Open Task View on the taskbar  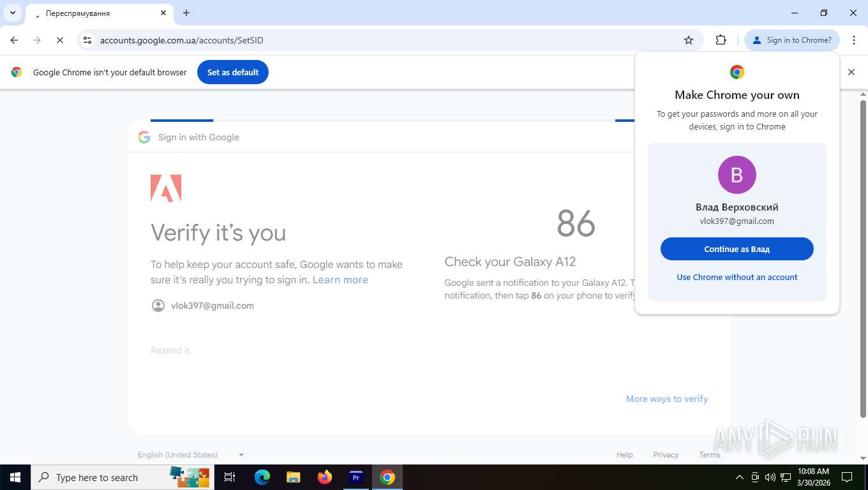click(230, 477)
